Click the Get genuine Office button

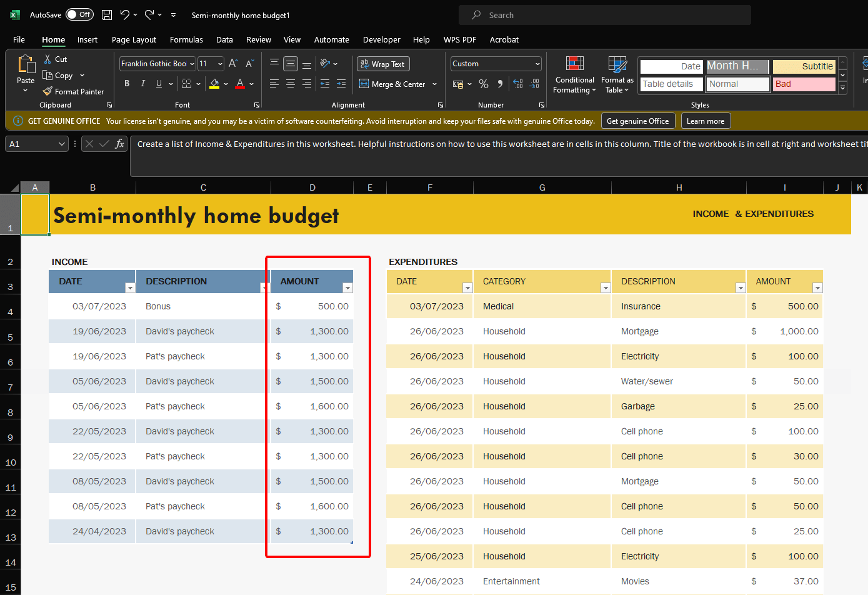pos(637,121)
